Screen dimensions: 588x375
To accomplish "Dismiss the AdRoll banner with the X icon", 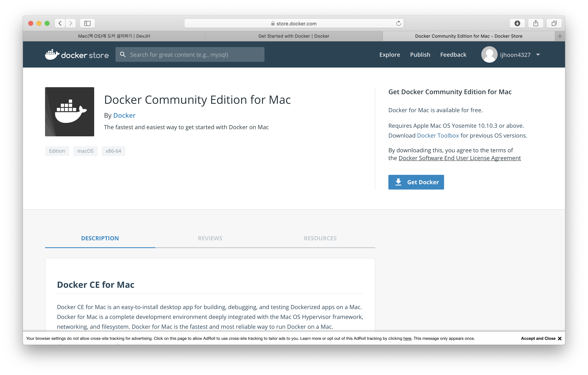I will point(560,338).
